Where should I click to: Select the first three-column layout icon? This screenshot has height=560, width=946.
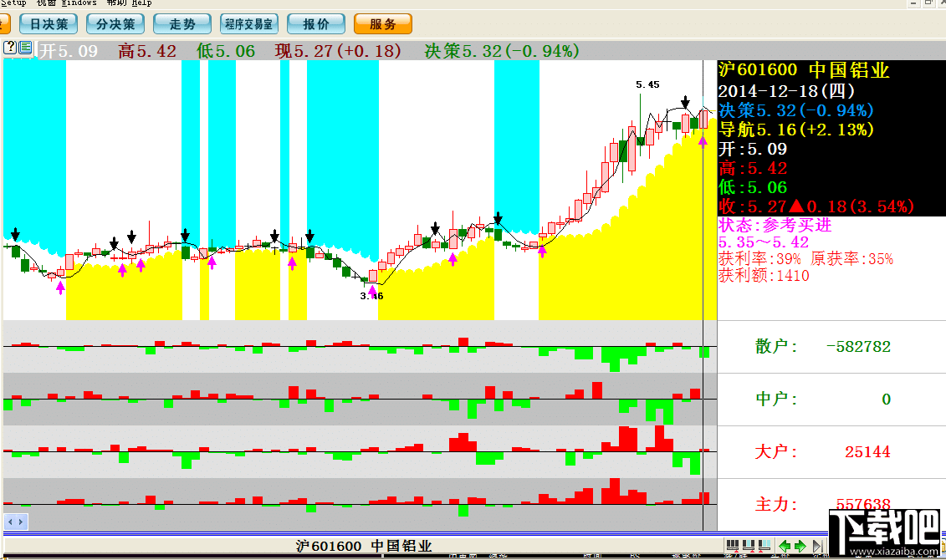[733, 546]
